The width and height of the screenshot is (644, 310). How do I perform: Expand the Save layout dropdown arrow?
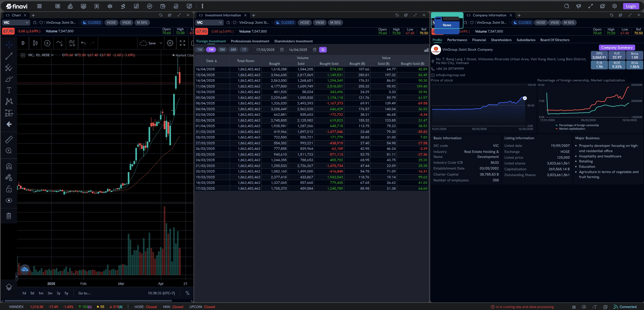(161, 43)
